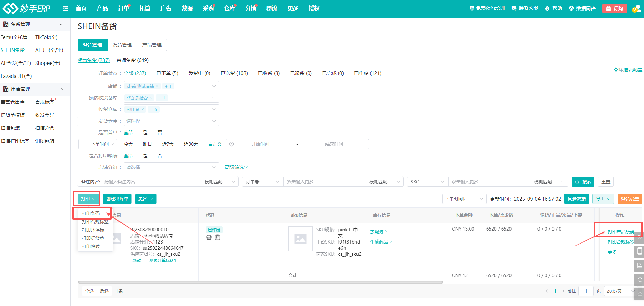
Task: Select 近7天 time range option
Action: click(168, 144)
